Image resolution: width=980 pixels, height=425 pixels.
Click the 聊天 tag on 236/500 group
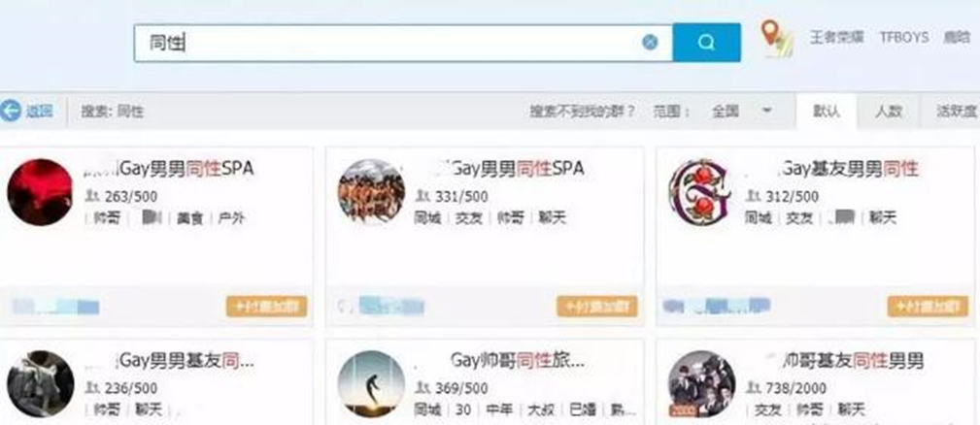click(x=149, y=410)
